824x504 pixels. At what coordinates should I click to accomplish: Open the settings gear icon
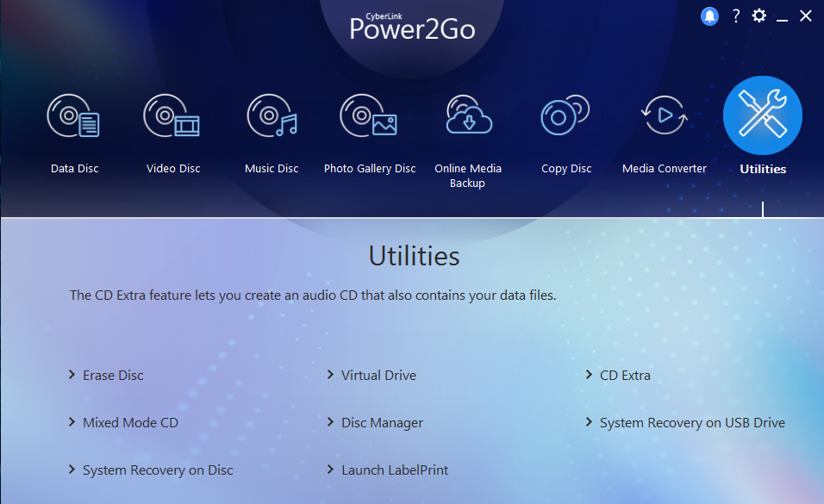tap(758, 16)
